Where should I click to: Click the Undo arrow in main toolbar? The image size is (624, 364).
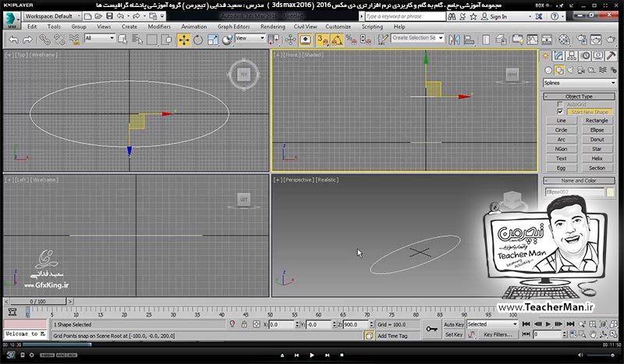pyautogui.click(x=14, y=40)
